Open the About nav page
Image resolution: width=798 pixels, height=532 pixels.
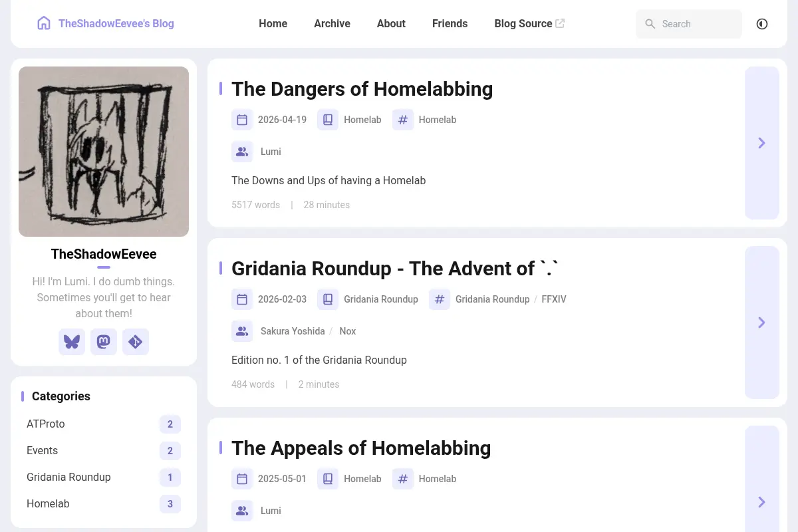[x=391, y=23]
